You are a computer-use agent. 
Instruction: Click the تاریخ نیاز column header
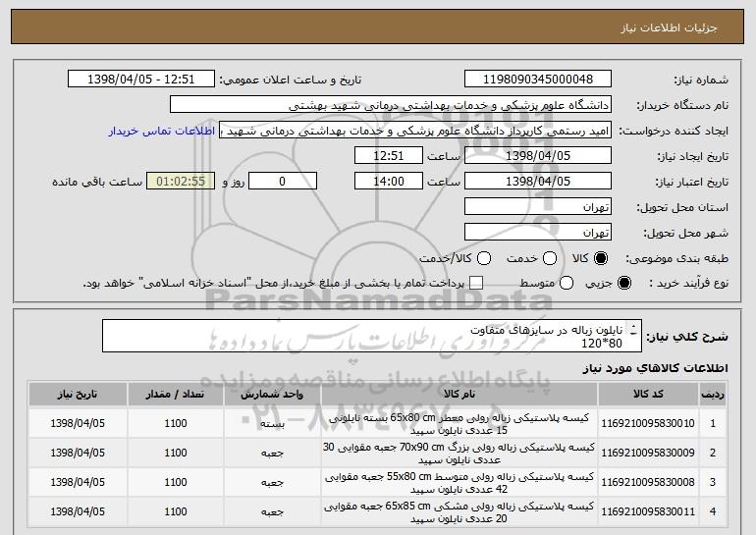[x=78, y=395]
